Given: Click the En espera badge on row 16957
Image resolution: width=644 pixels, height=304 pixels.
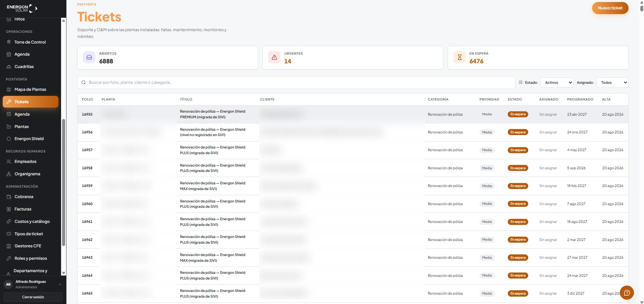Looking at the screenshot, I should (518, 150).
